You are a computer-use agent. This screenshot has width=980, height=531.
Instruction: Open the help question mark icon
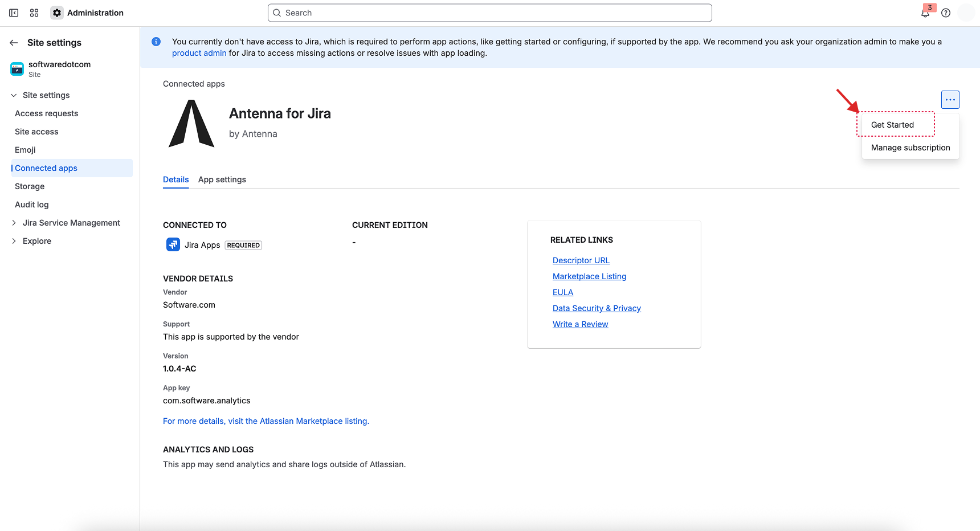tap(946, 13)
